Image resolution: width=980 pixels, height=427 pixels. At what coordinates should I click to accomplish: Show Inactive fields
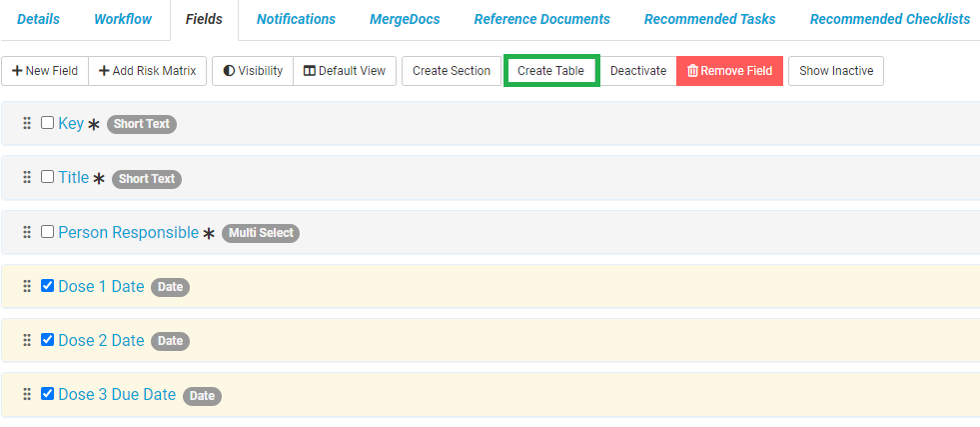836,71
